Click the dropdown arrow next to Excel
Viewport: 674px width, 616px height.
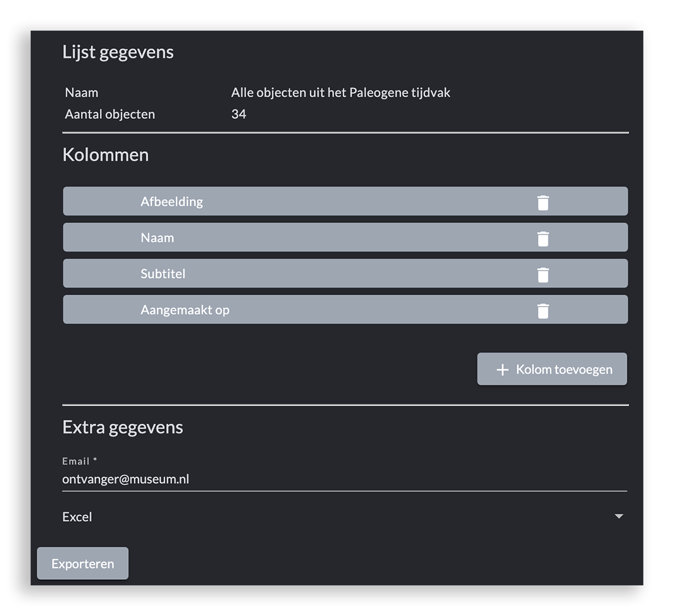click(x=619, y=517)
